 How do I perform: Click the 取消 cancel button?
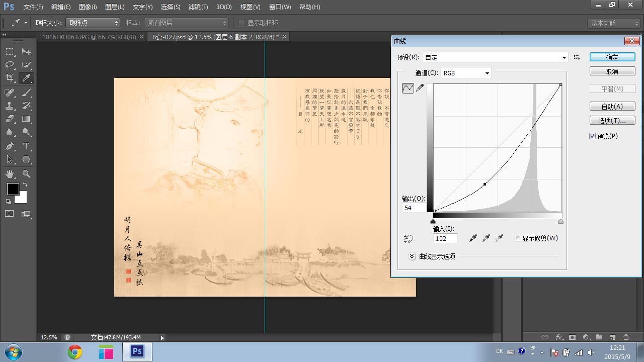coord(612,71)
